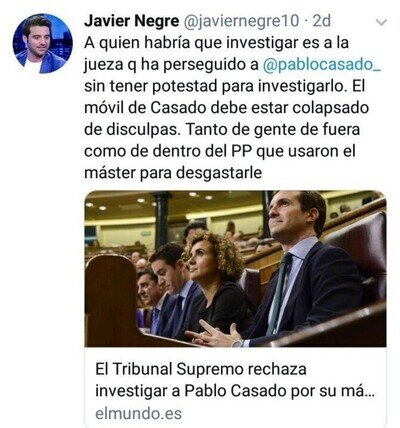Open the @javiernegre10 handle
Screen dimensions: 400x428
tap(241, 22)
